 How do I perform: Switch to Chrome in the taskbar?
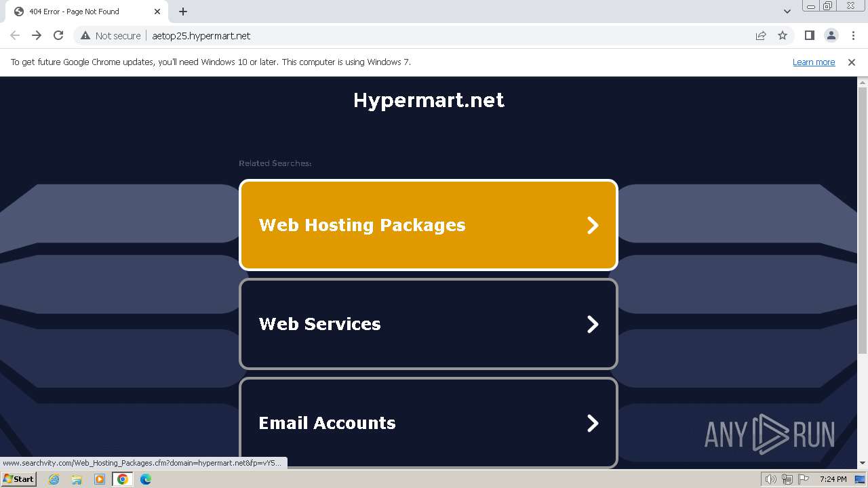click(x=122, y=479)
